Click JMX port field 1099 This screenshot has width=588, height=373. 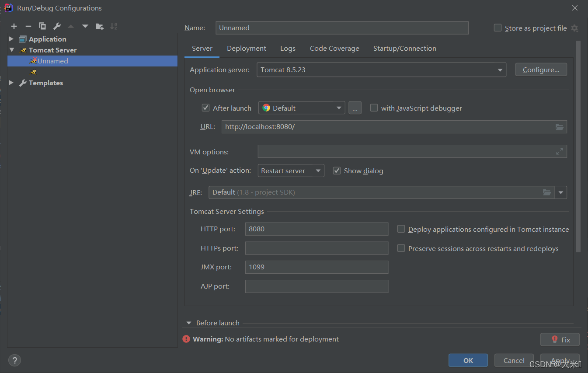click(317, 267)
